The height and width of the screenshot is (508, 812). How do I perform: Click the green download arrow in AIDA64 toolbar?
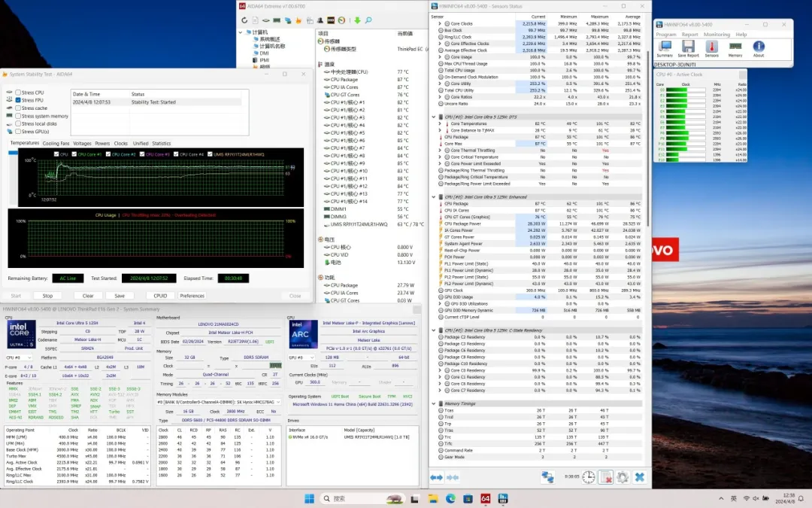357,20
